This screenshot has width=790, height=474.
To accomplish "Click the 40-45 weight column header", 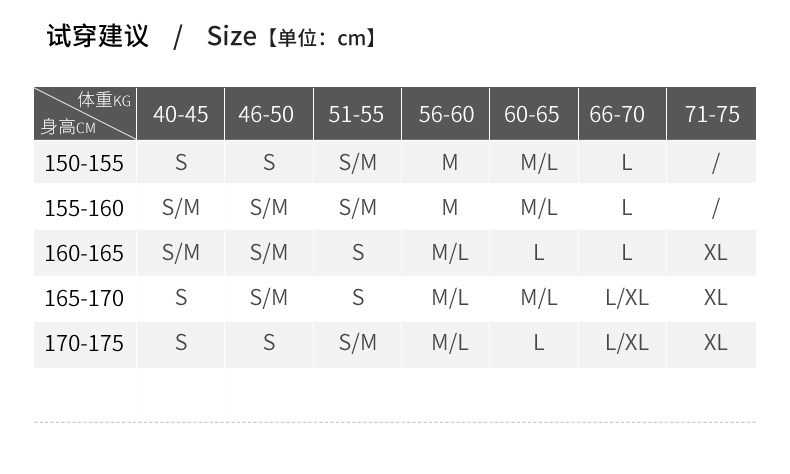I will click(x=180, y=114).
